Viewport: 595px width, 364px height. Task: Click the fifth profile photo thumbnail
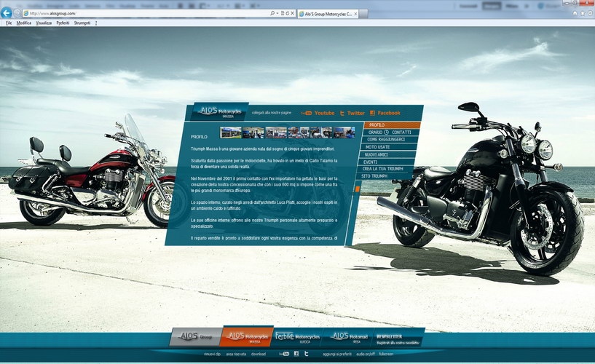pos(321,132)
